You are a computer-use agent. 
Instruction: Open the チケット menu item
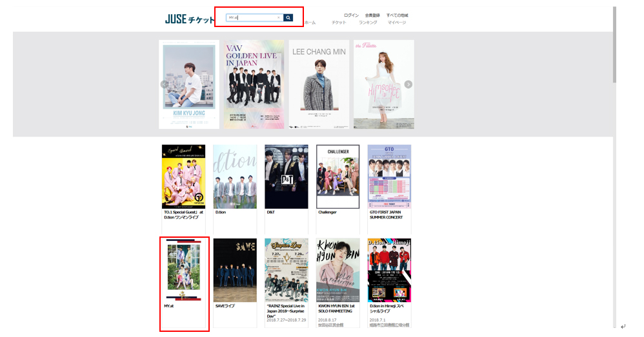pyautogui.click(x=339, y=23)
